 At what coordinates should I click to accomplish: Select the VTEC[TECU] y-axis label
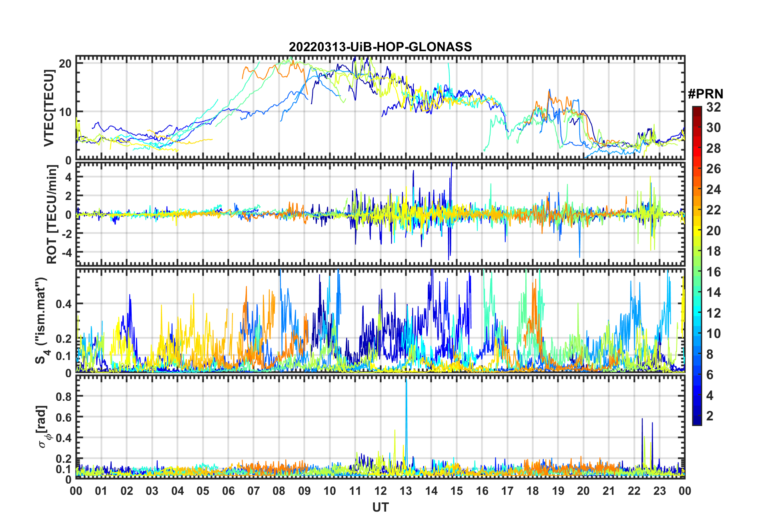(x=49, y=108)
